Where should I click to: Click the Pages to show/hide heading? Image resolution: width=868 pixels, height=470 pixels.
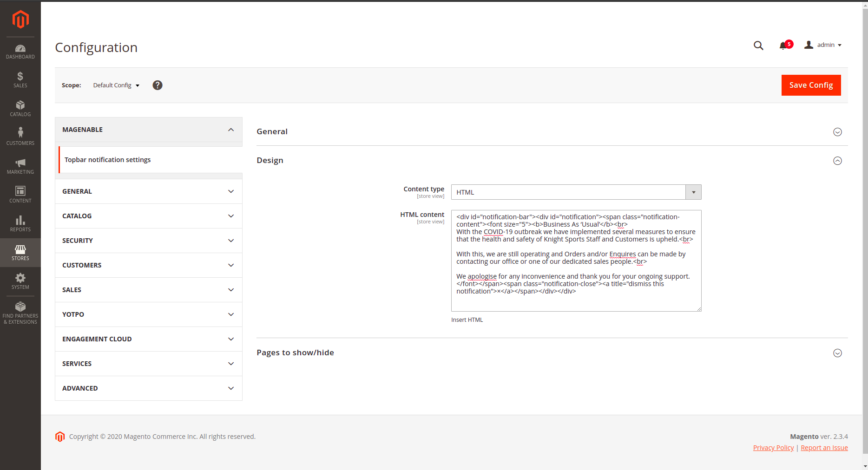tap(295, 352)
